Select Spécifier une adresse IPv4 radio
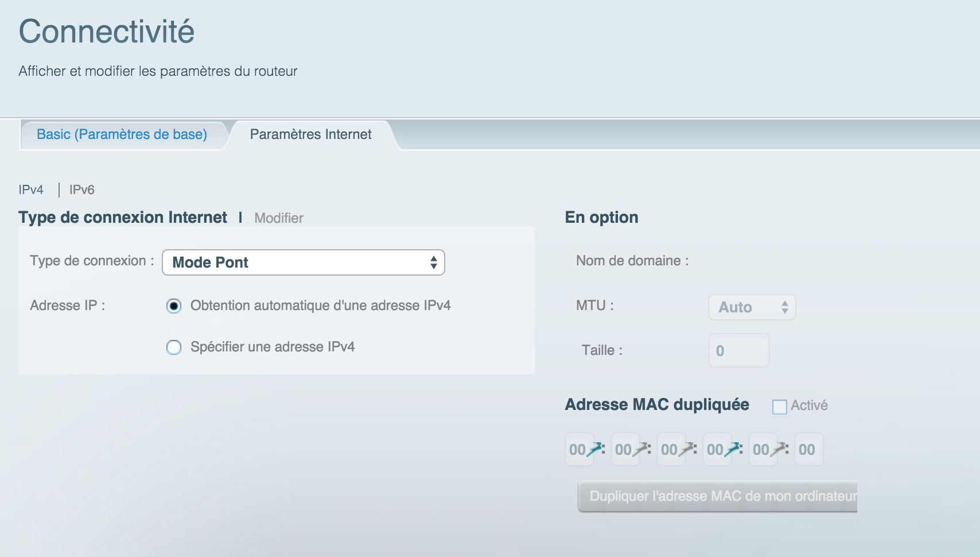Screen dimensions: 980x557 (174, 347)
